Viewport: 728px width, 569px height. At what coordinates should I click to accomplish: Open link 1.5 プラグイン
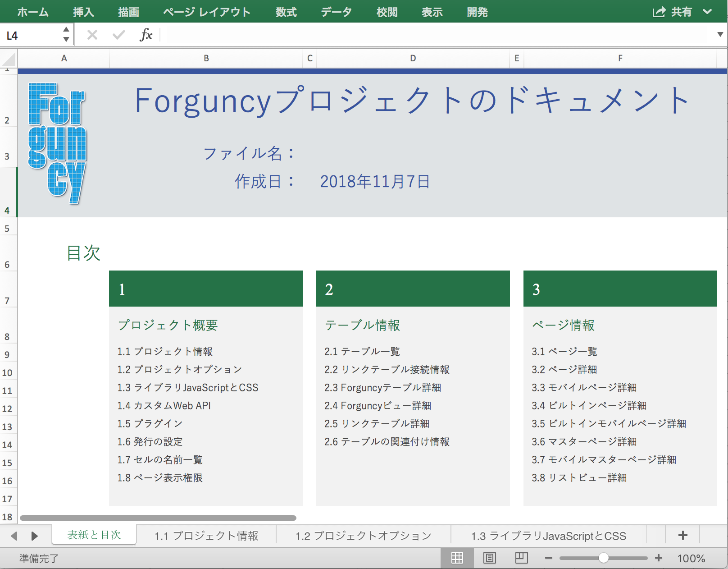pyautogui.click(x=150, y=423)
